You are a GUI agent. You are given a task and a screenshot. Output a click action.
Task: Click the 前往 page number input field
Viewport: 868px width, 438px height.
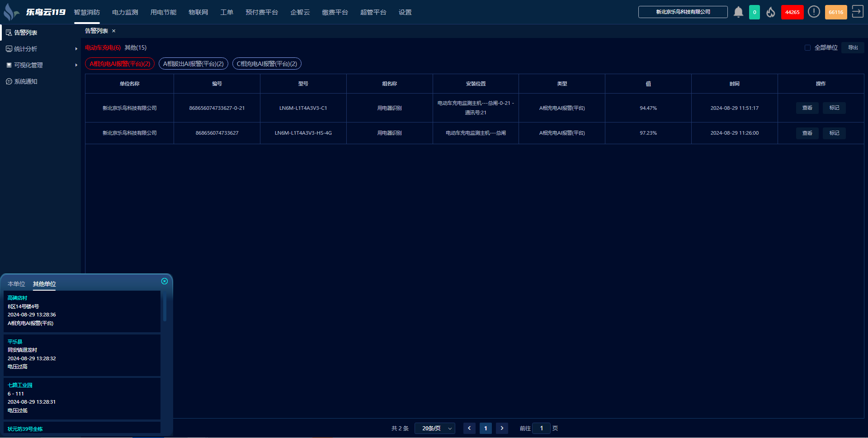(x=541, y=428)
